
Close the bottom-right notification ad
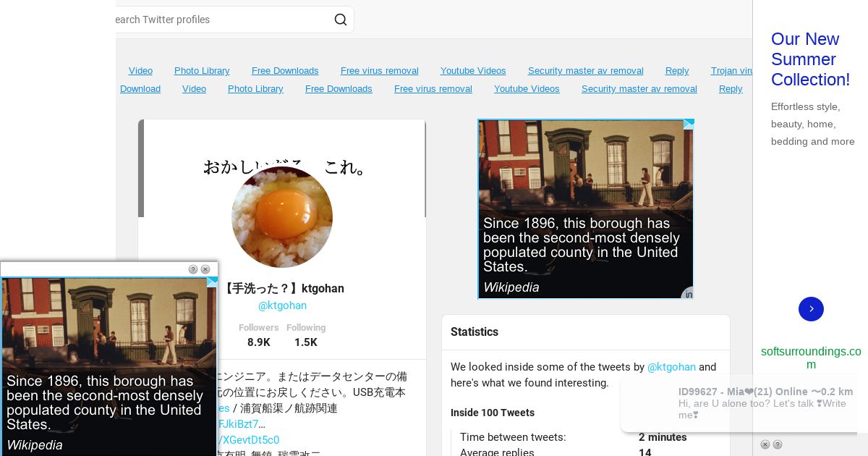765,444
